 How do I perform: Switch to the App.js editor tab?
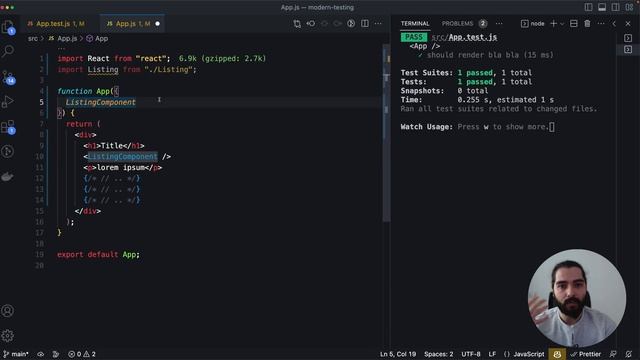click(x=133, y=24)
